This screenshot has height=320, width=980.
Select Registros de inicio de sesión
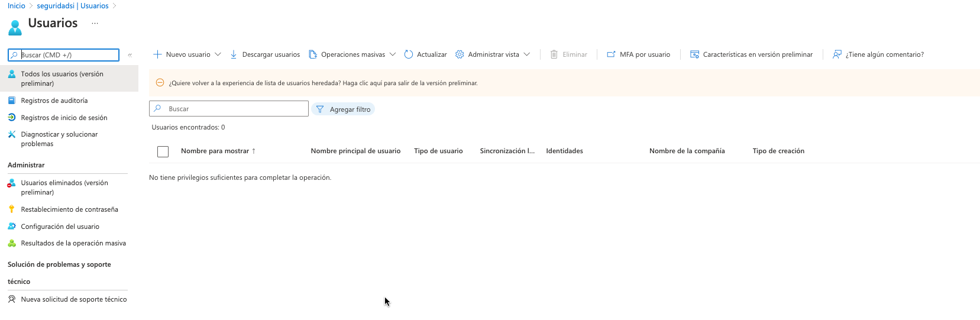64,118
